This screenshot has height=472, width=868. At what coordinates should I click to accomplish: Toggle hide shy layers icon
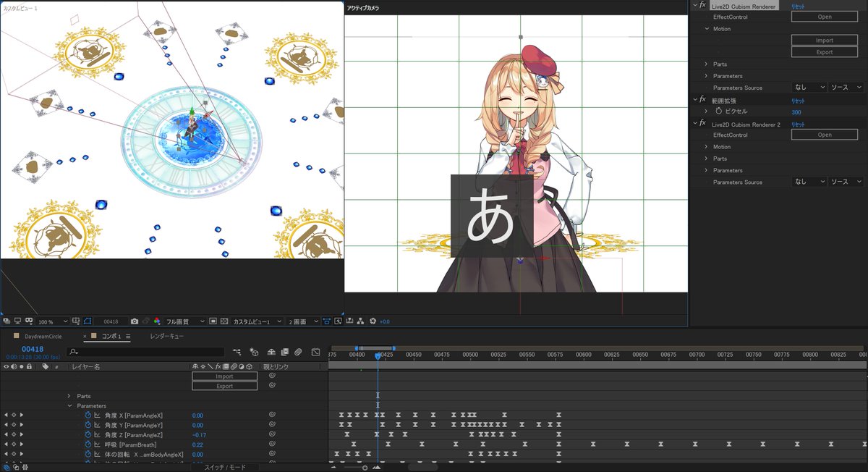tap(270, 352)
